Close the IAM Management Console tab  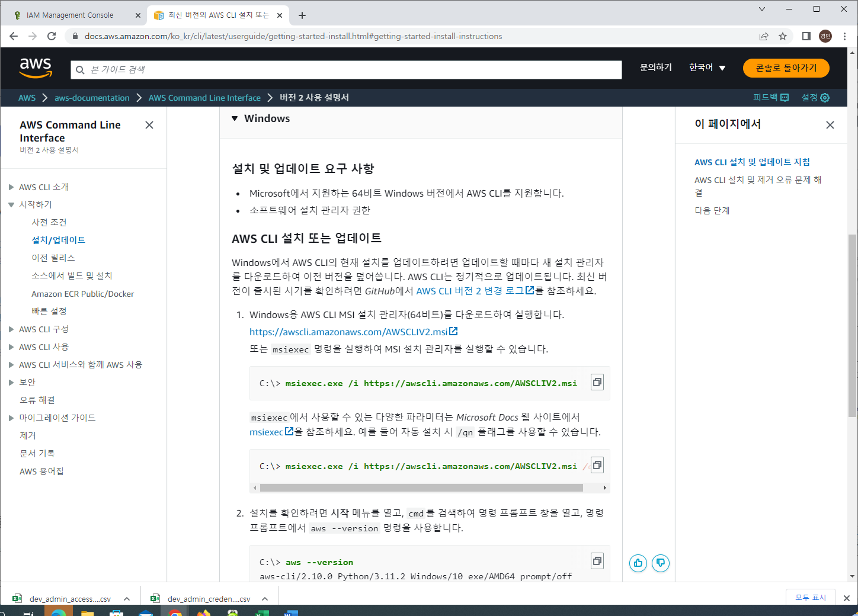click(x=138, y=15)
